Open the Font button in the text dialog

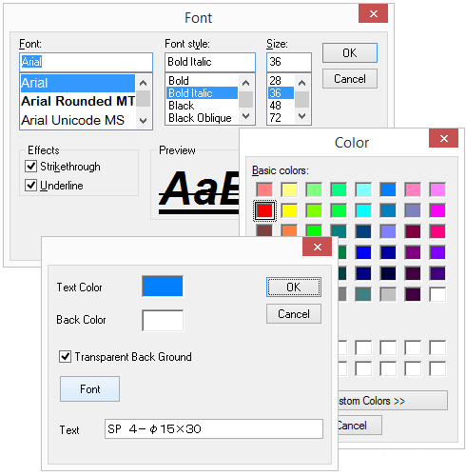[89, 388]
